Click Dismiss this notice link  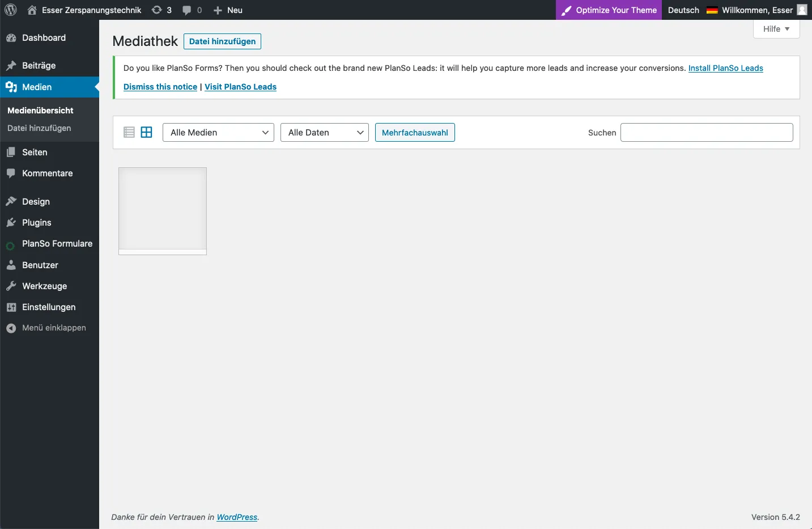tap(160, 87)
